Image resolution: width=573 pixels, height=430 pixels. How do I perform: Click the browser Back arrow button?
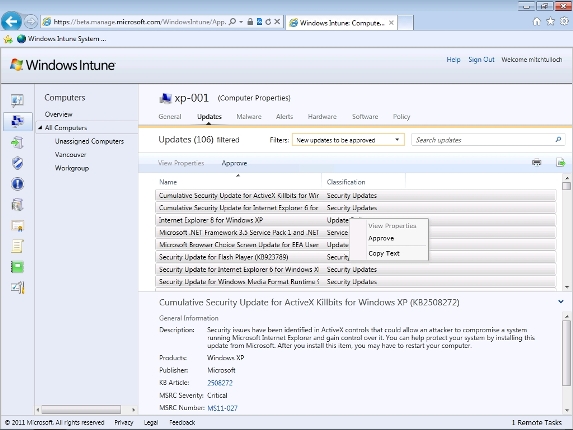click(x=11, y=21)
